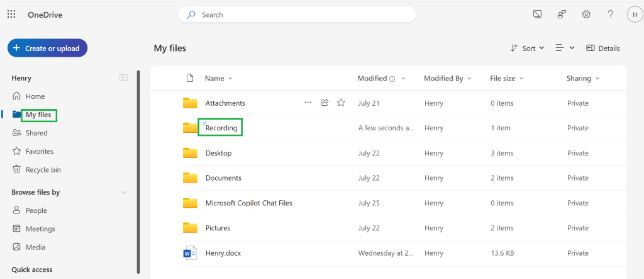Viewport: 644px width, 279px height.
Task: Open the Name column sort menu
Action: (x=218, y=78)
